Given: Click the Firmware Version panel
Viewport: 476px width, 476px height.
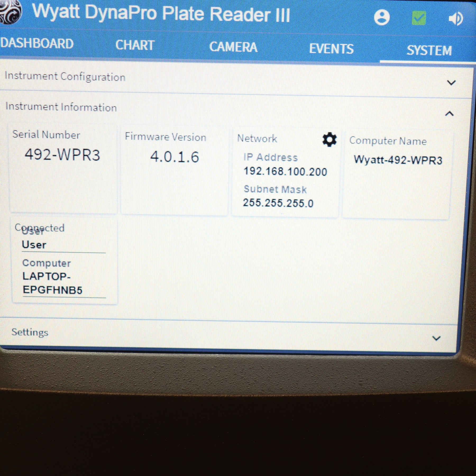Looking at the screenshot, I should tap(175, 169).
